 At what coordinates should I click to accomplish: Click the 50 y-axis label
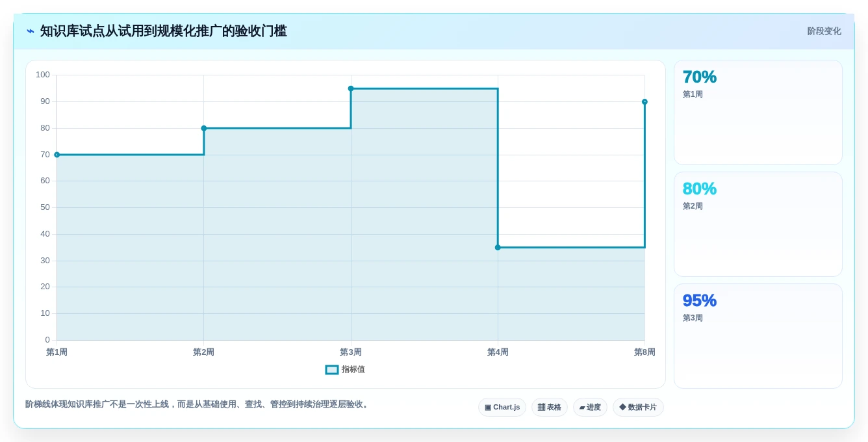click(x=45, y=207)
